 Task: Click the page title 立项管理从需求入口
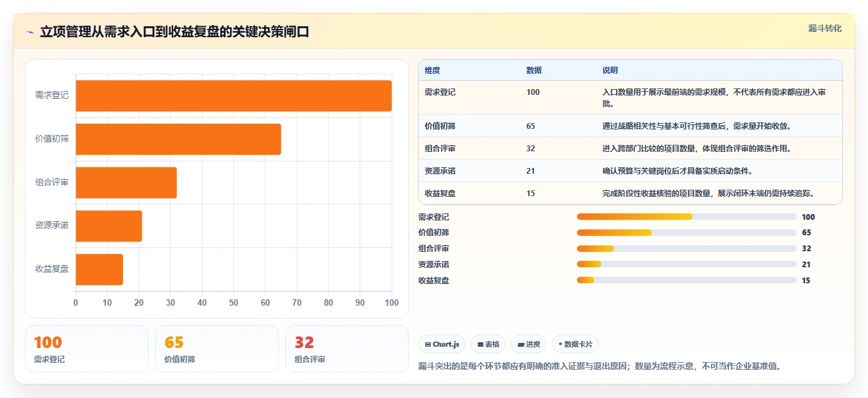point(174,32)
